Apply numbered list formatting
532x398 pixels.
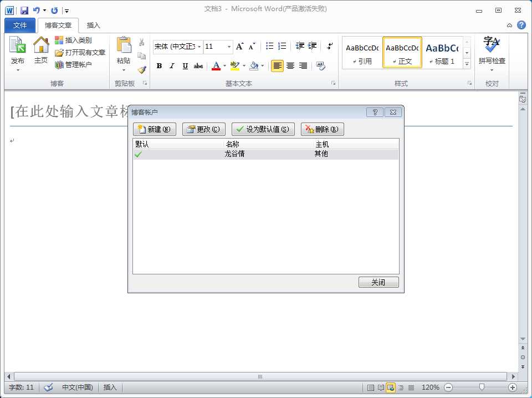(282, 46)
